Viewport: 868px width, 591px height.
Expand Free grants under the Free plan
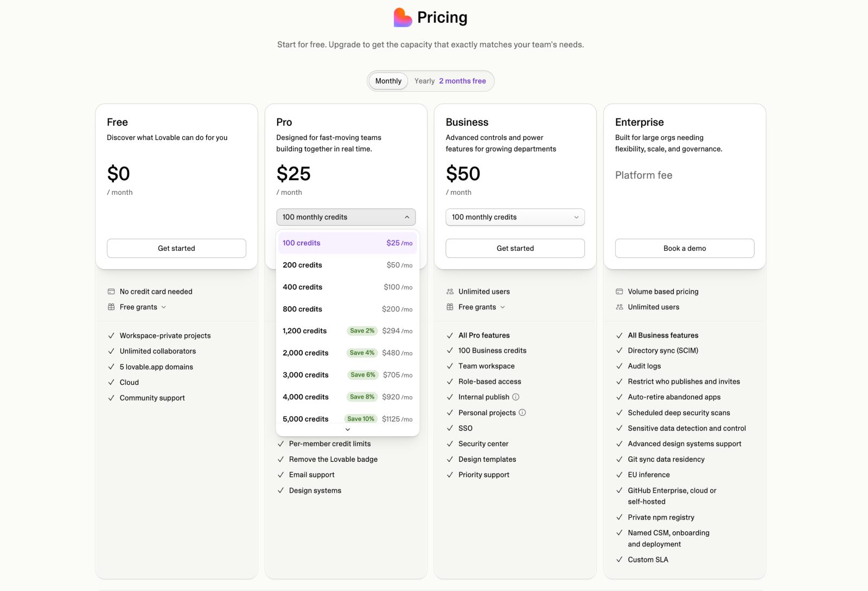click(x=143, y=307)
